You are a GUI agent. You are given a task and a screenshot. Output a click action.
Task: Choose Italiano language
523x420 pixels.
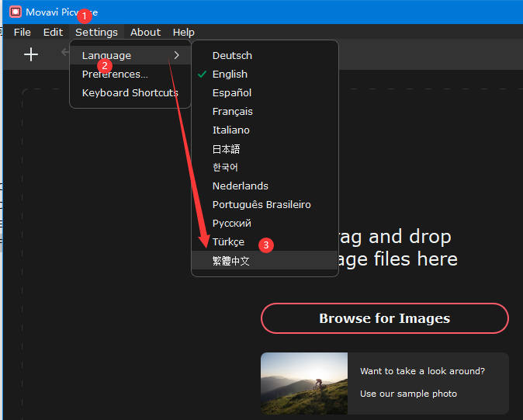[x=265, y=130]
